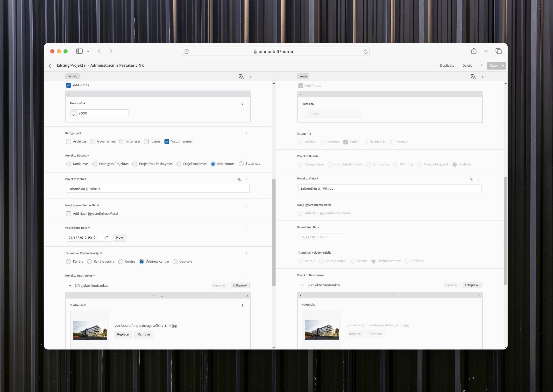Select the lietuvių language tab
The image size is (553, 392).
pyautogui.click(x=72, y=76)
